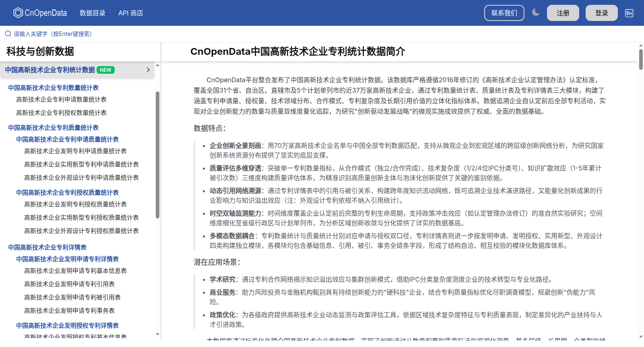
Task: Click the 动态引用网络溯源 bullet label
Action: pyautogui.click(x=235, y=191)
